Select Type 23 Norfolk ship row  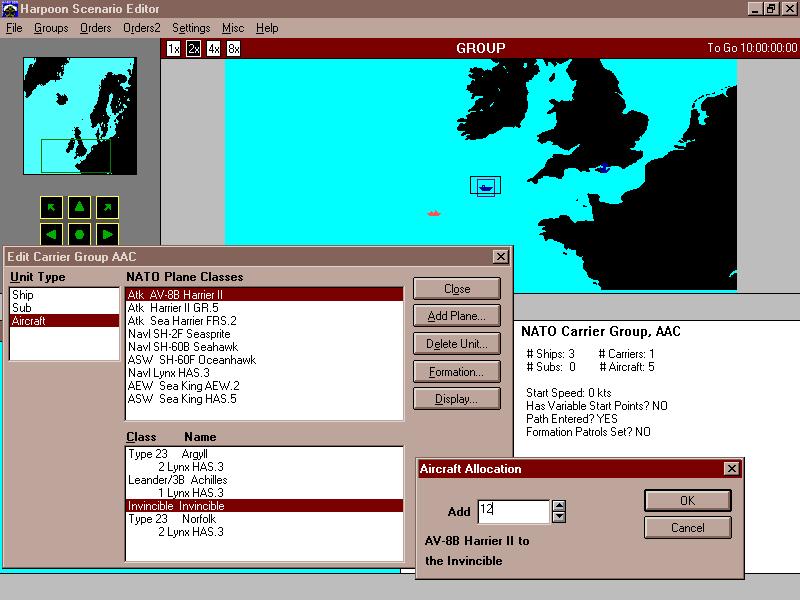point(264,519)
